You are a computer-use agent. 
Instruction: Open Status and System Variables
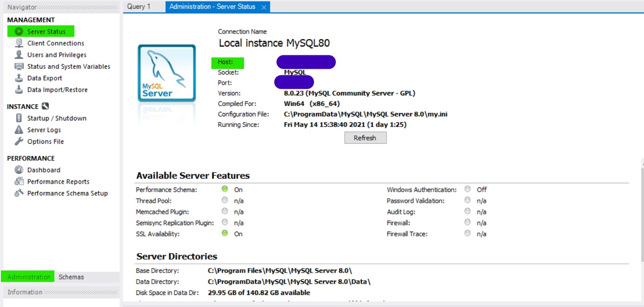click(69, 67)
